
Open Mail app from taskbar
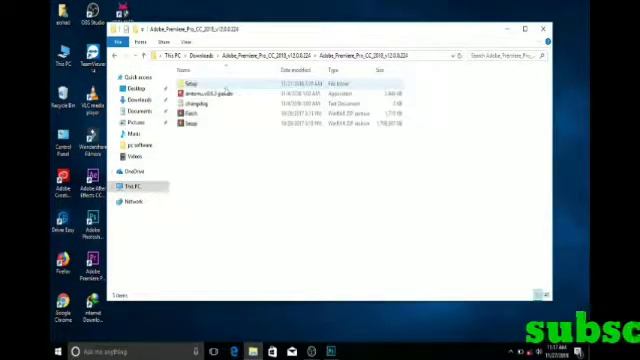click(292, 351)
